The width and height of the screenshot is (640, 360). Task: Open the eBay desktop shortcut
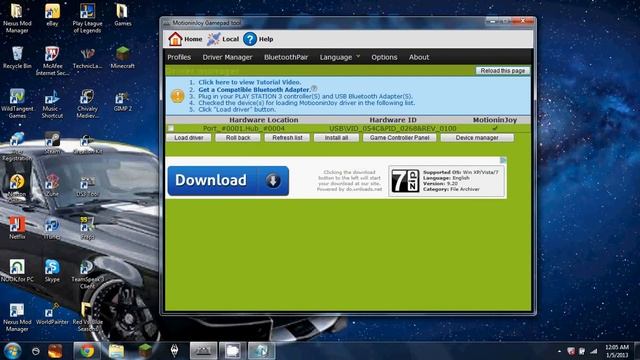point(52,15)
